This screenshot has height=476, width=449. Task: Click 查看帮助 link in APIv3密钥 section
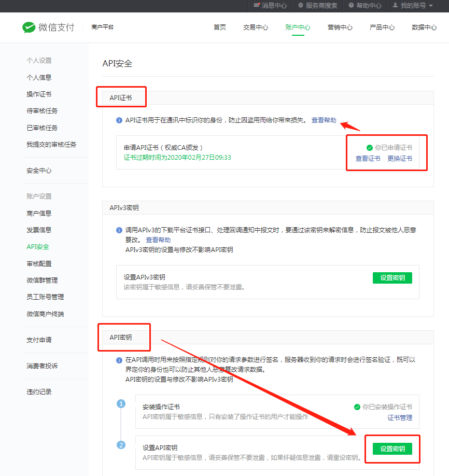point(158,240)
